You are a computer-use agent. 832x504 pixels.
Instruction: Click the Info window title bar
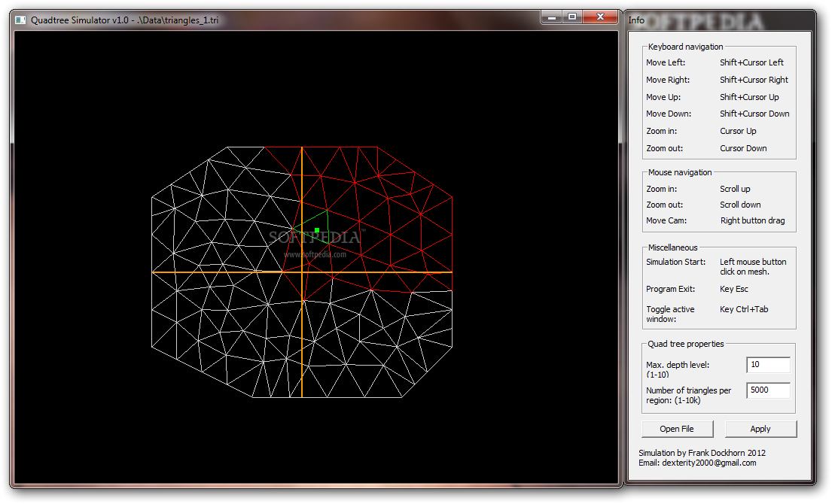point(720,20)
